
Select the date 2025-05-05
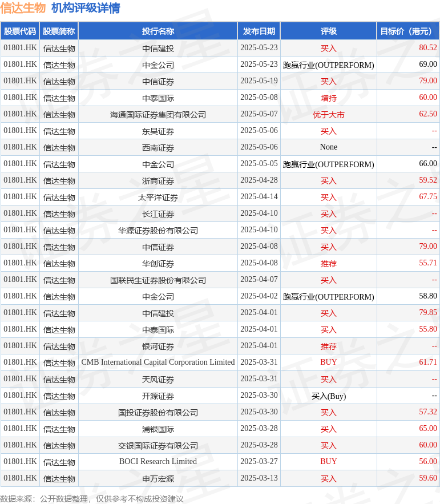click(259, 164)
